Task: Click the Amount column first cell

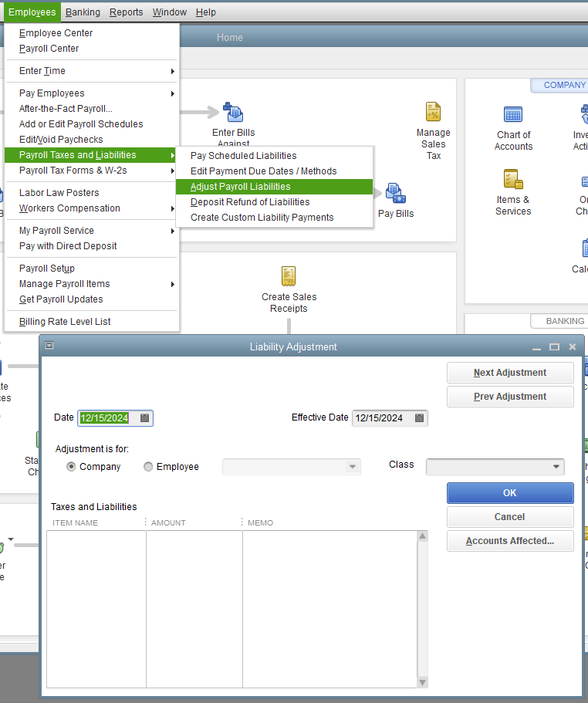Action: (194, 538)
